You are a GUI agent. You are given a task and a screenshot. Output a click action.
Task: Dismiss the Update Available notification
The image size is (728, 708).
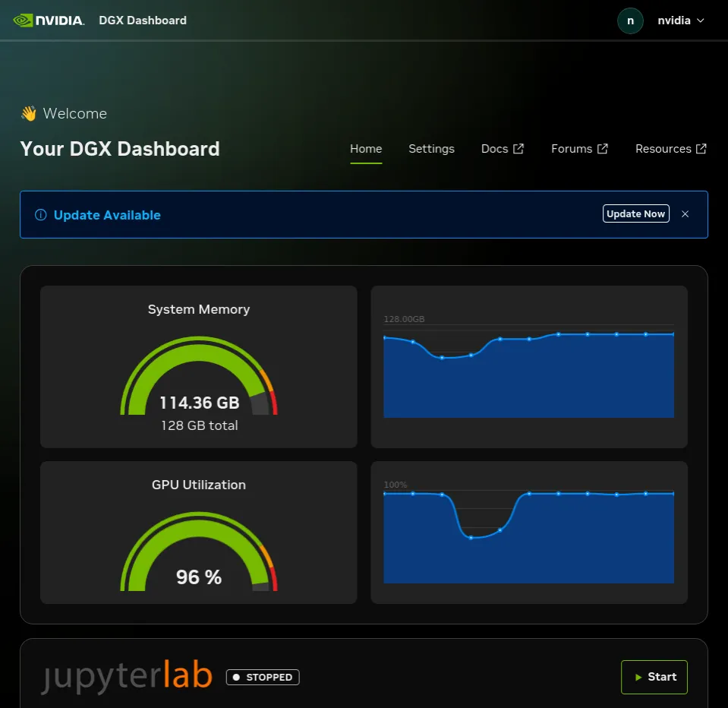click(685, 213)
